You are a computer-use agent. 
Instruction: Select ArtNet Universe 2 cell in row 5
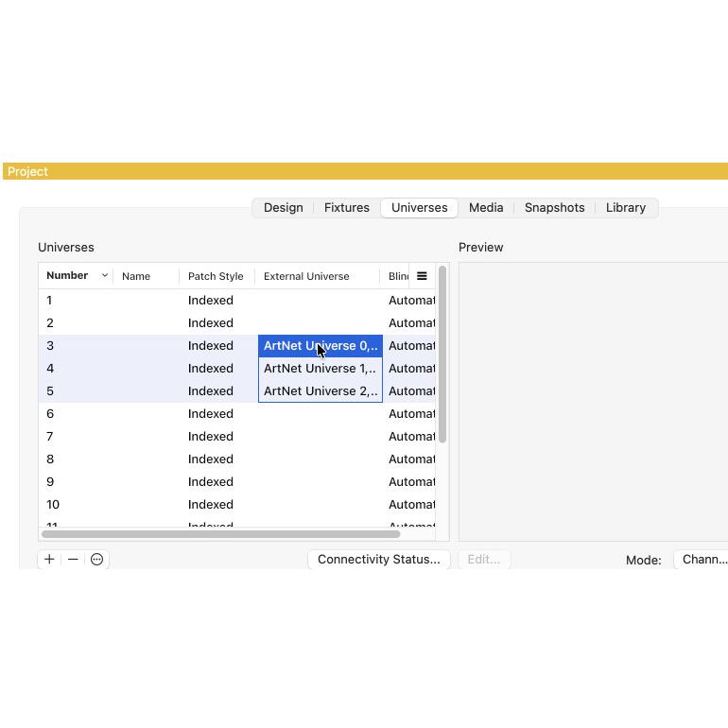coord(320,391)
